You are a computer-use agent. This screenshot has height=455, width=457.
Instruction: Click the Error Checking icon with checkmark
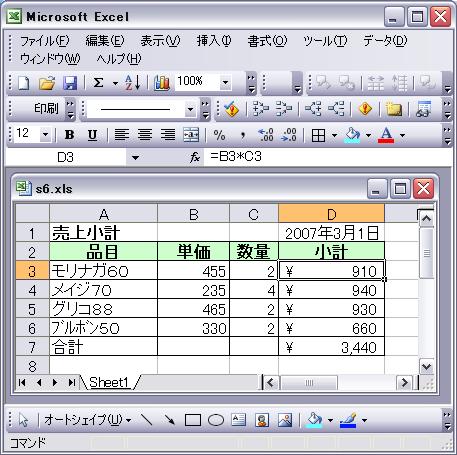(x=231, y=109)
